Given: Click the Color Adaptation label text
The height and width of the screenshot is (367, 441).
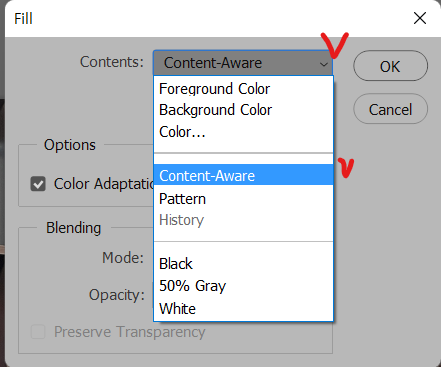Looking at the screenshot, I should pos(104,184).
